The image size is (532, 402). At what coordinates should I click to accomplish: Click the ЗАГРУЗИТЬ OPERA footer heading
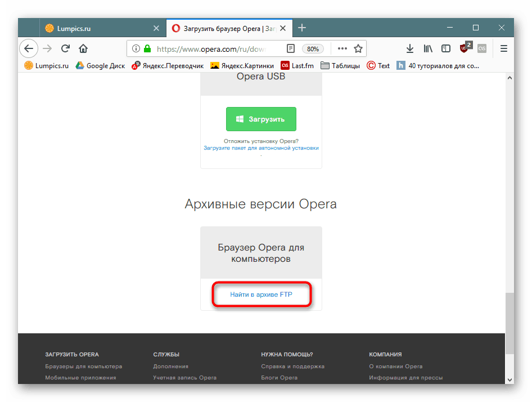(72, 355)
